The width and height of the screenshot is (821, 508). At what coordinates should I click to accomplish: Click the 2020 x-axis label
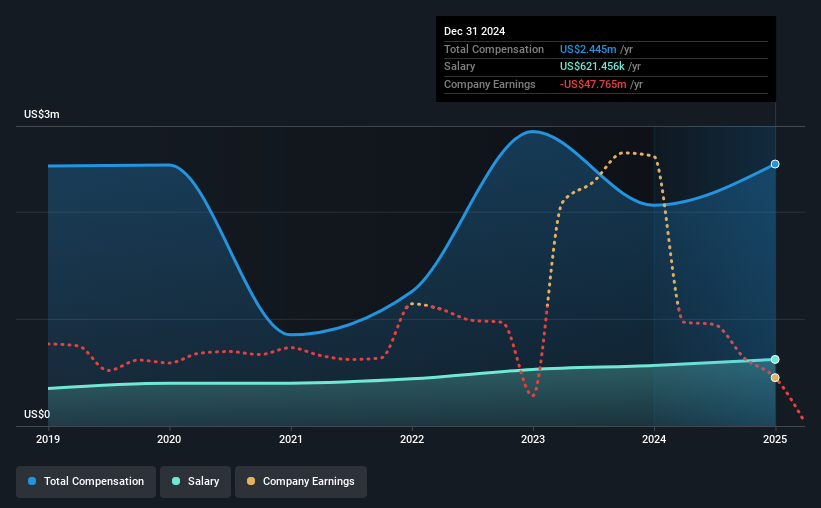(x=169, y=439)
